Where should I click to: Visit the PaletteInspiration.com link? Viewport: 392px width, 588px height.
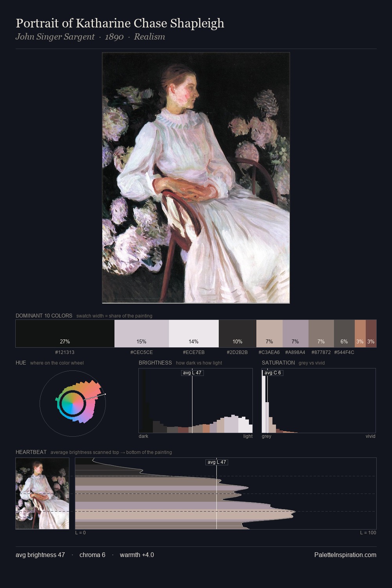coord(345,555)
